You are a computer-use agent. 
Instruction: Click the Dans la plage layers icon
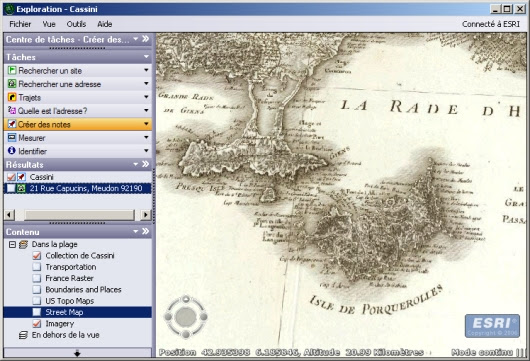click(x=23, y=244)
